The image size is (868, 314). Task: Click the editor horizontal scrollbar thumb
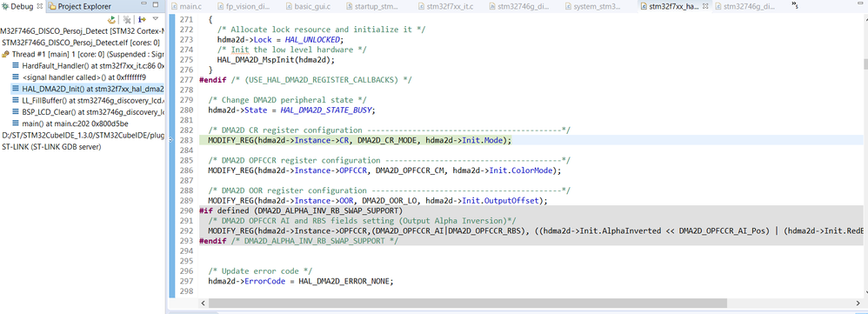[468, 304]
